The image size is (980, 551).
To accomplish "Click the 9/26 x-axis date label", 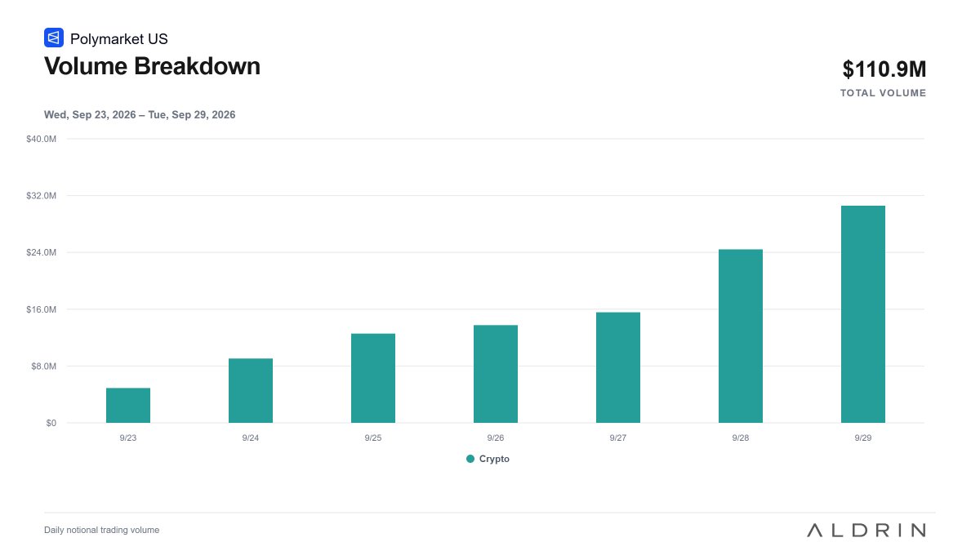I will [x=496, y=438].
